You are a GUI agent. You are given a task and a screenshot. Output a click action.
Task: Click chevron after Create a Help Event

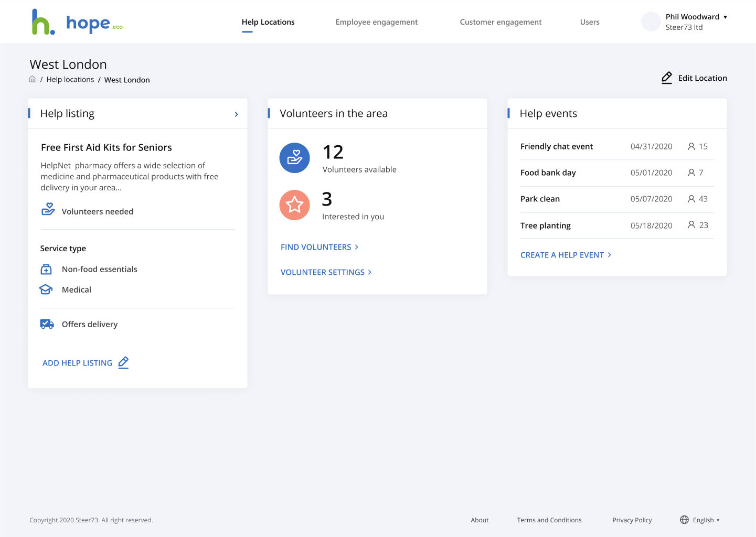pos(610,255)
